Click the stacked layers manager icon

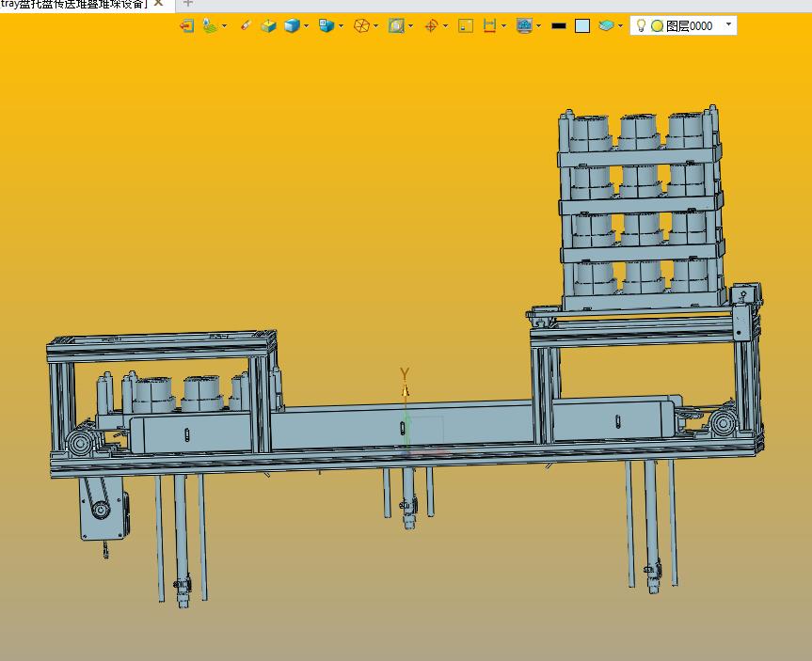(607, 26)
